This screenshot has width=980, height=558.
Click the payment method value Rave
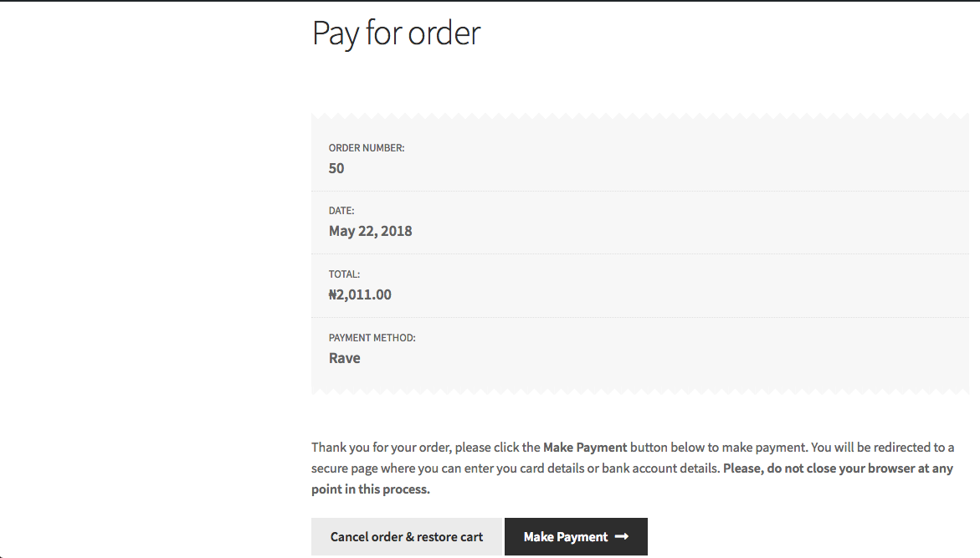pos(344,358)
